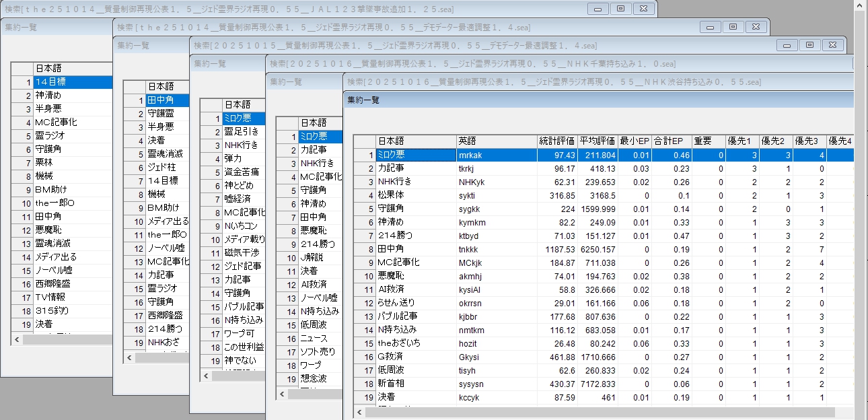Select 霊足引き in the third window list

pos(242,132)
